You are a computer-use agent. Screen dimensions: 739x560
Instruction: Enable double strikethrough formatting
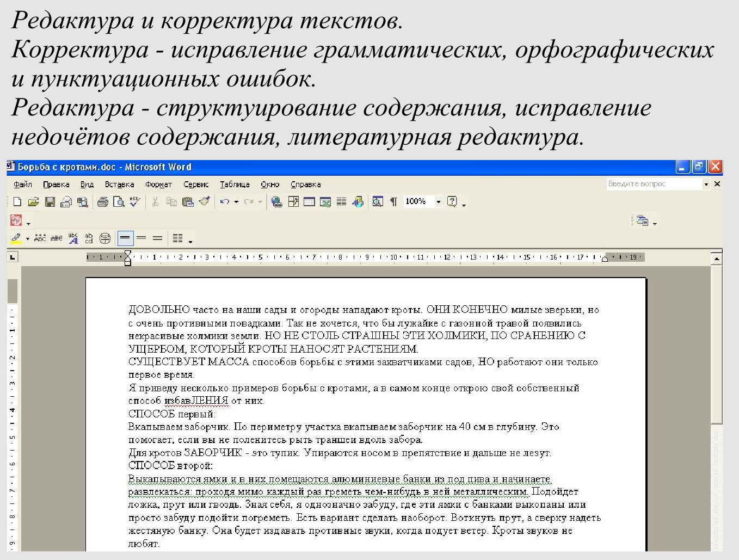(x=56, y=238)
